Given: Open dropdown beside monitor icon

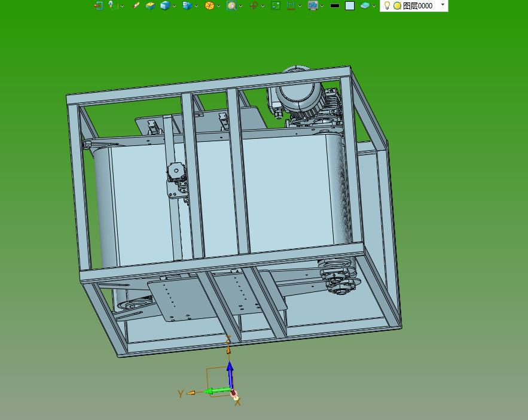Looking at the screenshot, I should pos(322,6).
